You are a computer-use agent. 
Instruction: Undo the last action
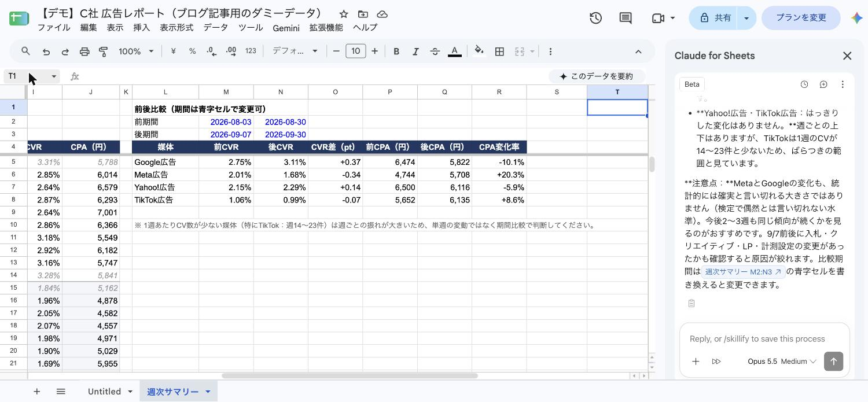pyautogui.click(x=46, y=51)
